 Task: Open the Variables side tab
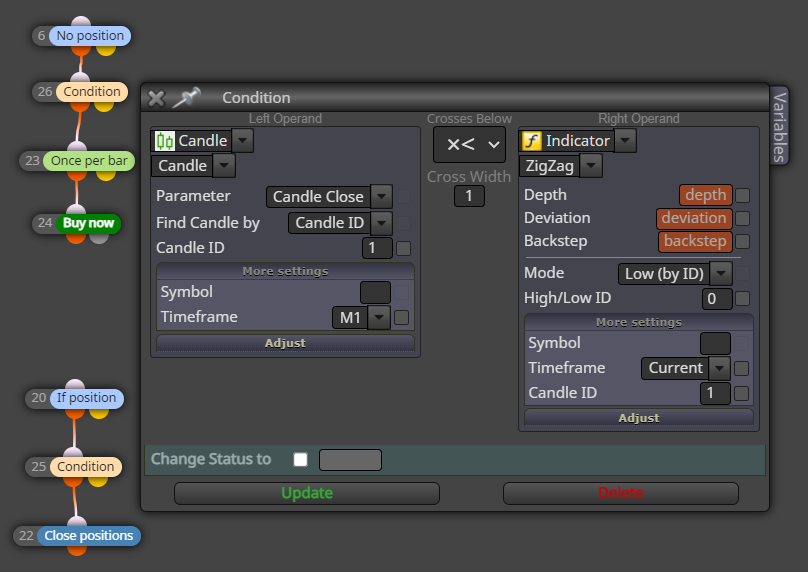click(x=779, y=127)
